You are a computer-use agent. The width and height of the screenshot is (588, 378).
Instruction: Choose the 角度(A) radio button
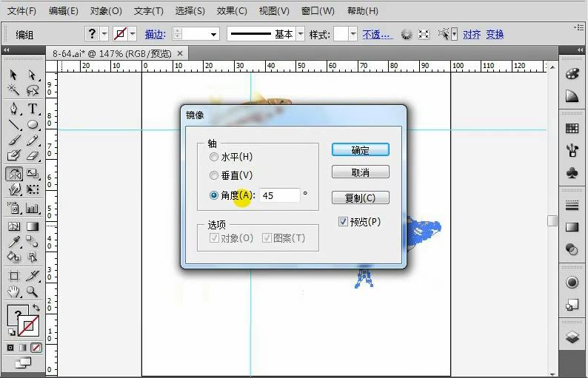pos(214,195)
